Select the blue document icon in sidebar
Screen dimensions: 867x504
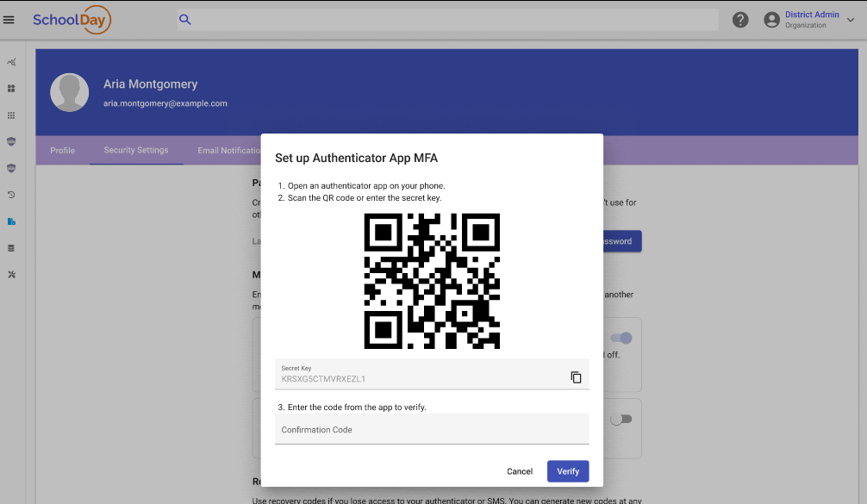click(x=11, y=221)
